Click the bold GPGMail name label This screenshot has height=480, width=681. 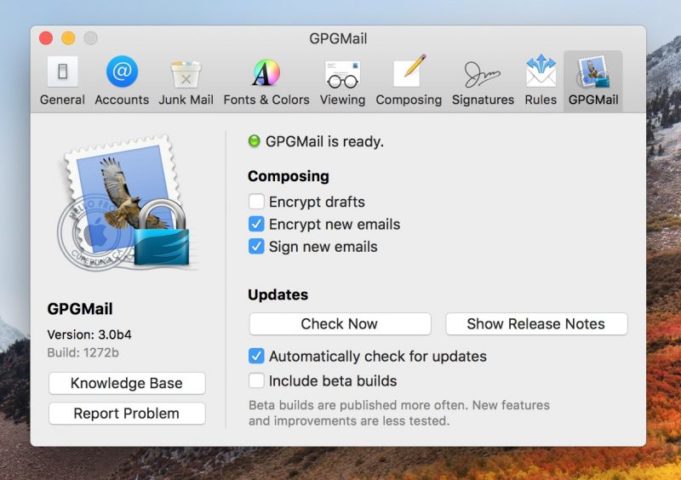(x=80, y=309)
